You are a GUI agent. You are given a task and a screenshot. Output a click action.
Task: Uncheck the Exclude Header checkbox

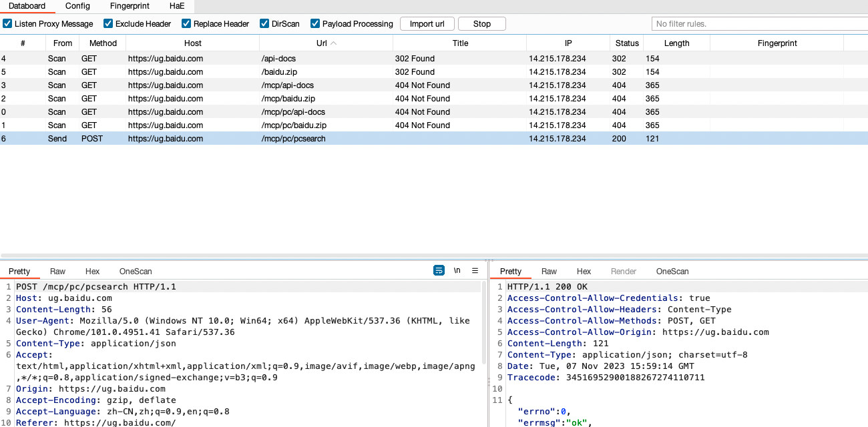108,23
